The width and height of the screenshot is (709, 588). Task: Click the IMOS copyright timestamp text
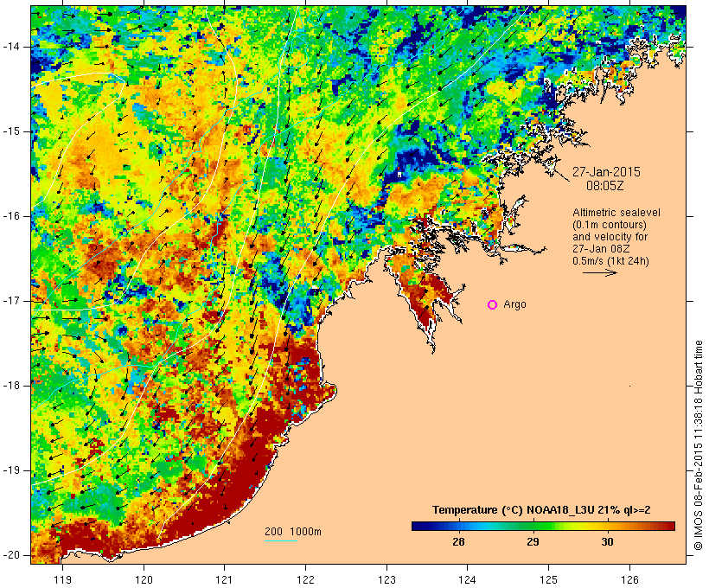[x=699, y=445]
